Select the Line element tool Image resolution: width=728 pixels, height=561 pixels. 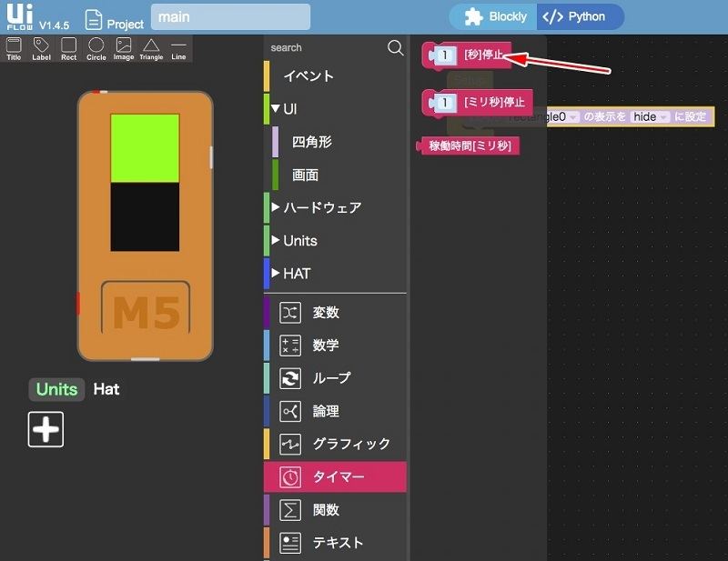178,48
